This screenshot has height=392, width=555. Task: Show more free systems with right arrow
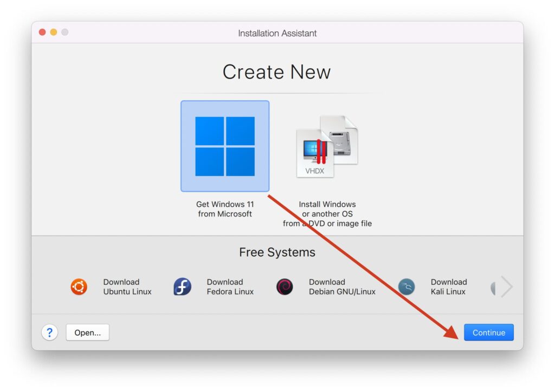click(x=506, y=286)
